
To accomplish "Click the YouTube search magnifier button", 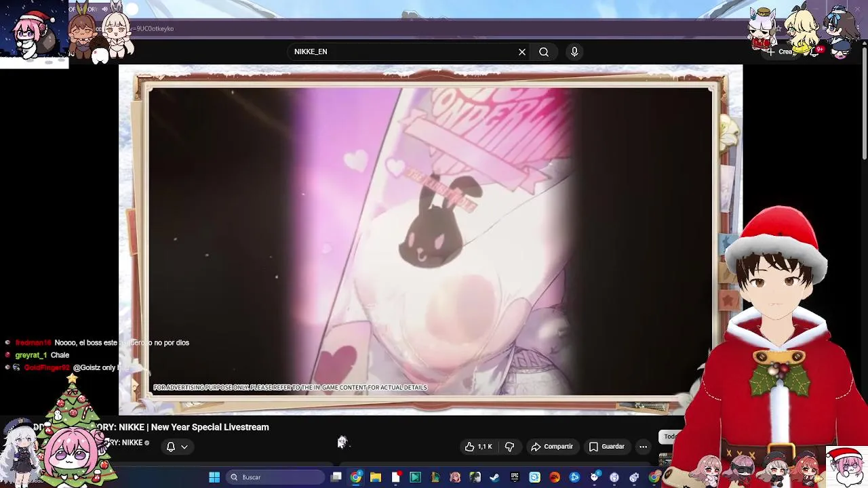I will tap(544, 52).
